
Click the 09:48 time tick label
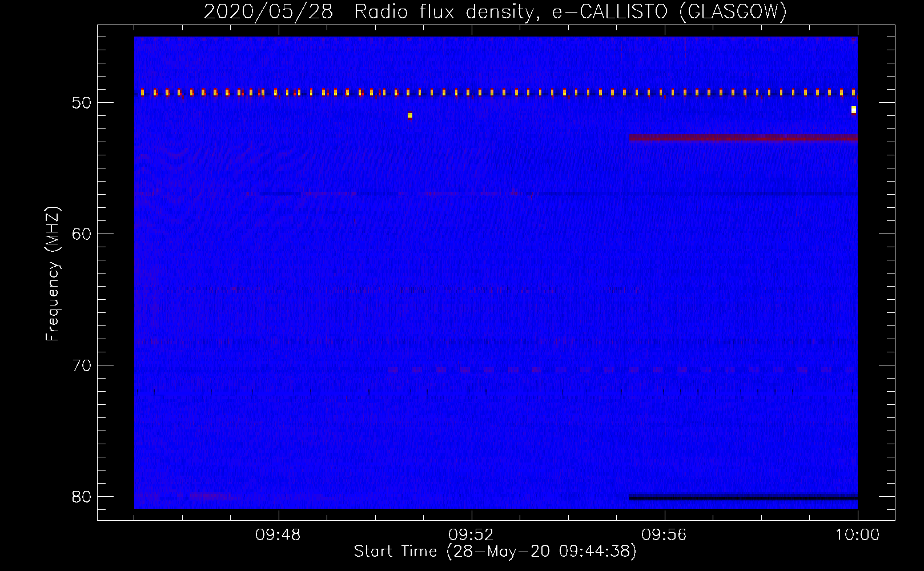coord(278,535)
